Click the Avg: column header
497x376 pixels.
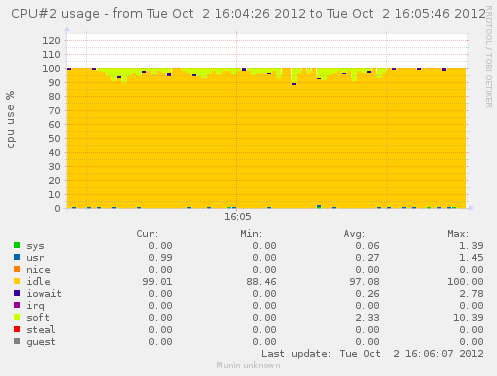tap(354, 234)
